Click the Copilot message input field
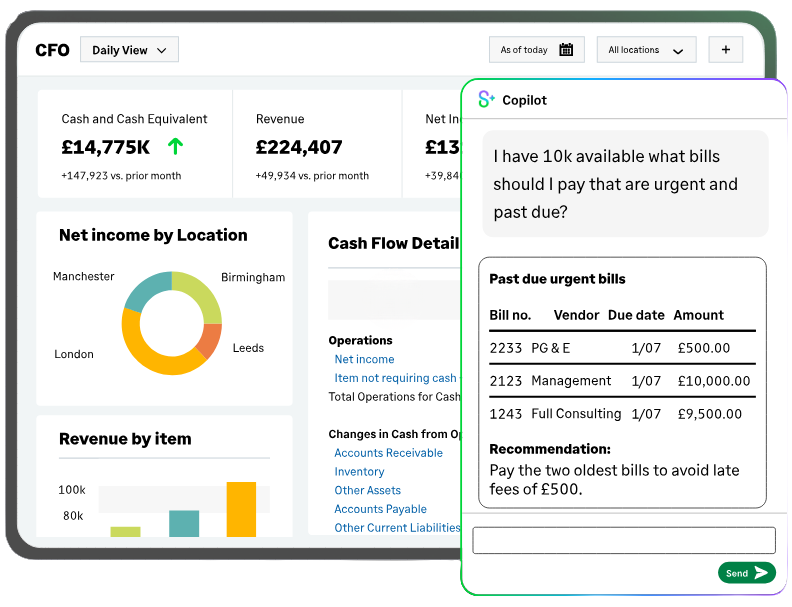 [x=623, y=540]
